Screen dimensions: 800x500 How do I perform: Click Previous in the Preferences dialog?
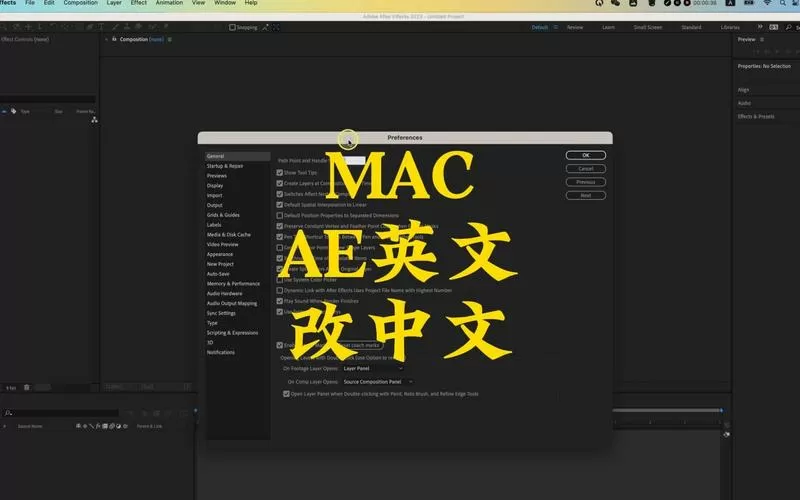point(586,182)
